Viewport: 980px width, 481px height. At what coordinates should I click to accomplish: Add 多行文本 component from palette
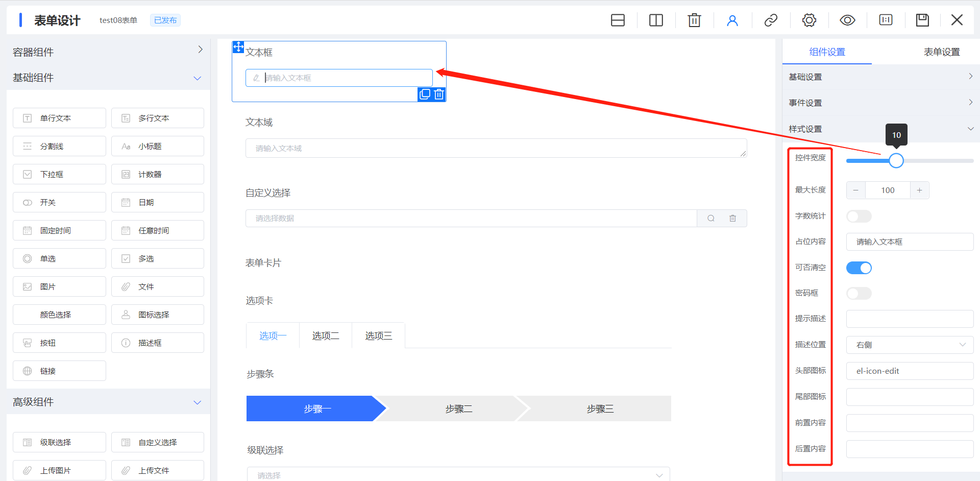[x=158, y=118]
